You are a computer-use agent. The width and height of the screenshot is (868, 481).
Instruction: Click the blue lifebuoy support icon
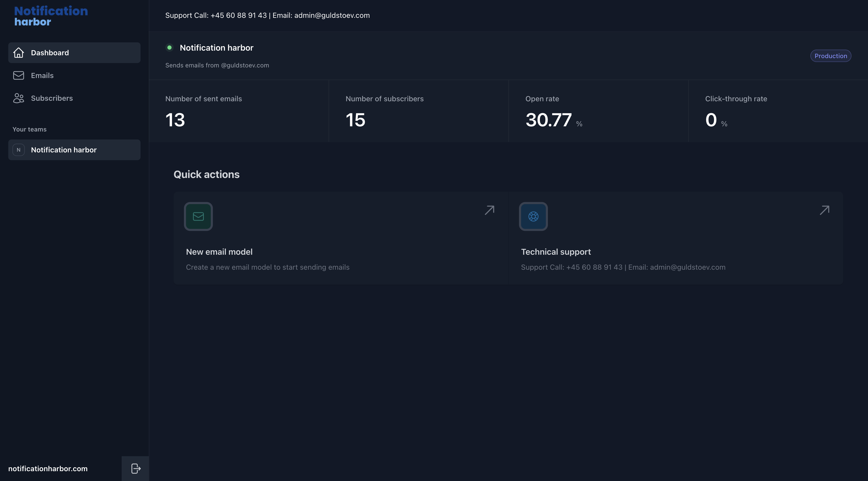point(533,216)
